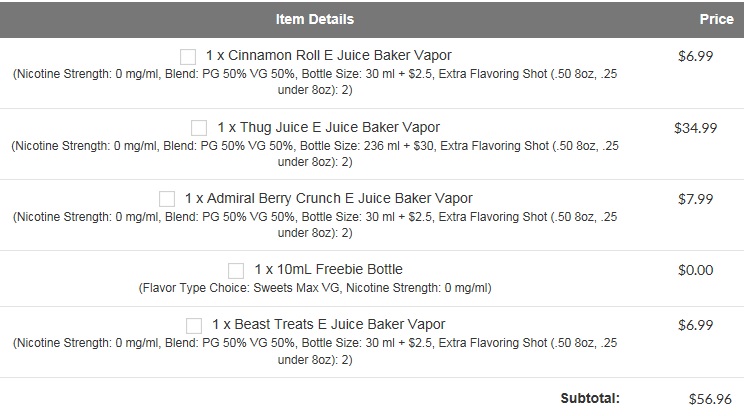Click the Item Details column header
The height and width of the screenshot is (416, 755).
pos(315,19)
